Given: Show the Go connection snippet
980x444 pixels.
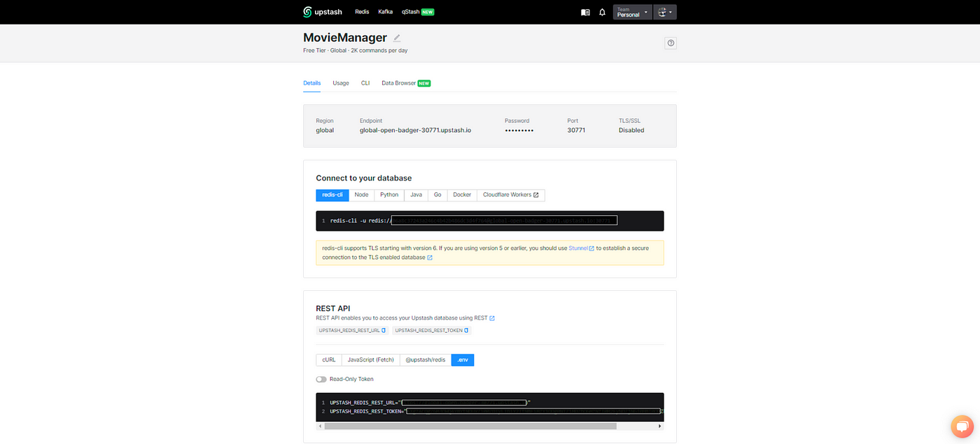Looking at the screenshot, I should click(x=437, y=195).
